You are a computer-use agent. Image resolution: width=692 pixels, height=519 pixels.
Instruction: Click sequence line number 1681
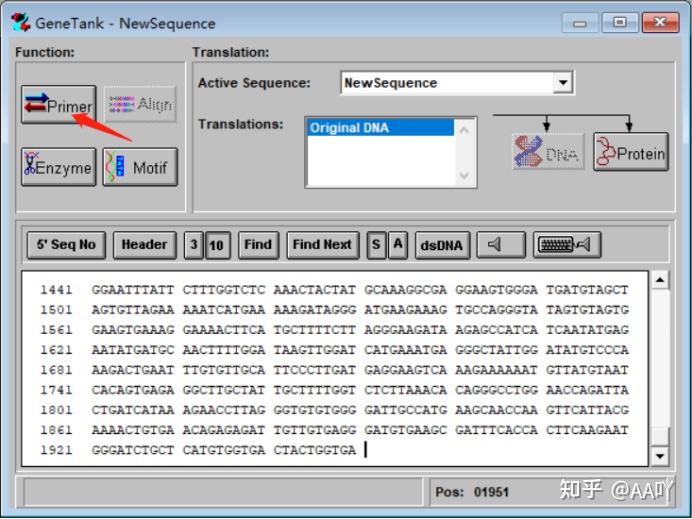point(56,370)
